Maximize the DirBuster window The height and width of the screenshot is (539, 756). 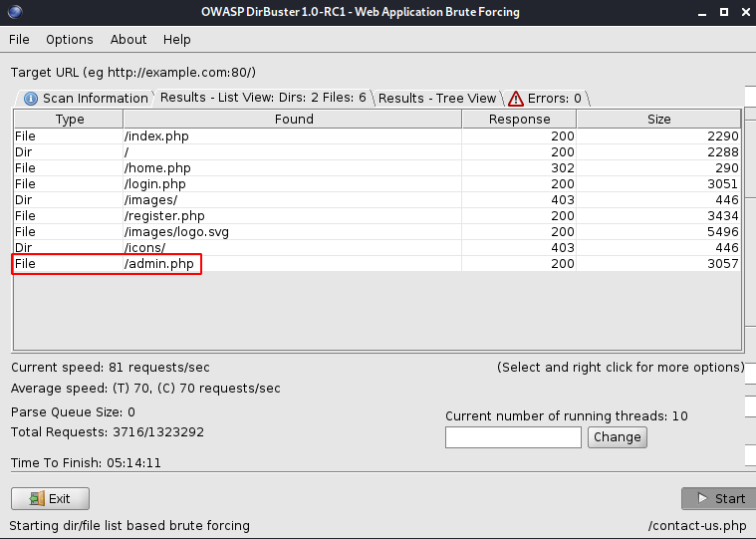click(724, 12)
